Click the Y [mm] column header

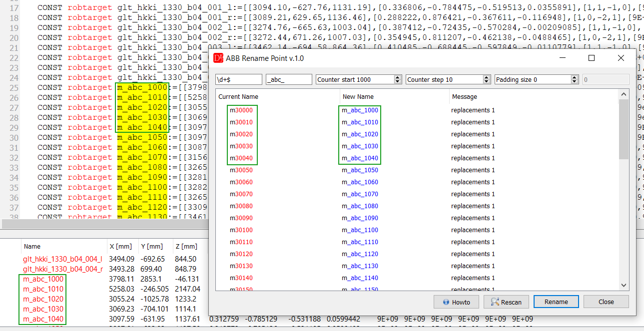pos(152,246)
